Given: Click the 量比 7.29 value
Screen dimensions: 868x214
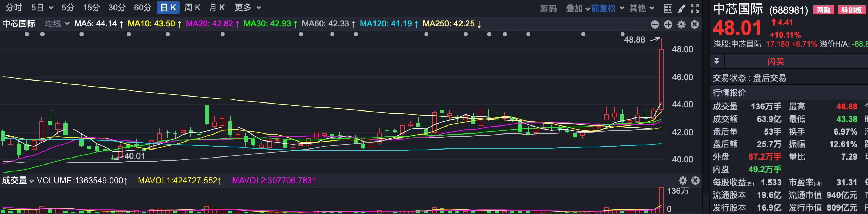Looking at the screenshot, I should (x=849, y=156).
